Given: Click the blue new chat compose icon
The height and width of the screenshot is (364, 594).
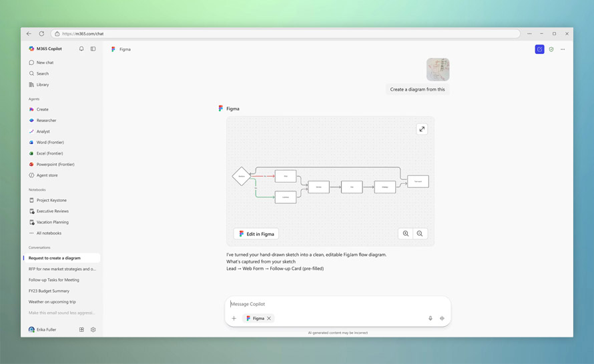Looking at the screenshot, I should 539,49.
